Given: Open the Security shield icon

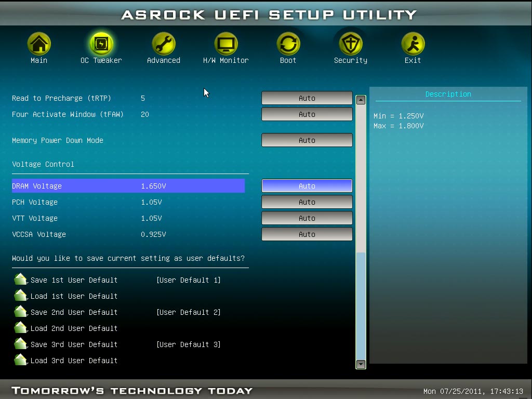Looking at the screenshot, I should [x=351, y=44].
